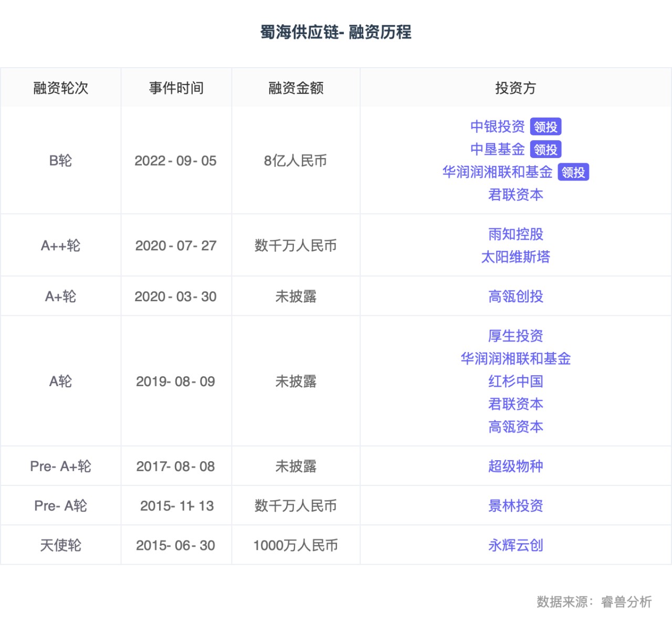Open the 永辉云创 investor link
The width and height of the screenshot is (672, 637).
click(516, 545)
